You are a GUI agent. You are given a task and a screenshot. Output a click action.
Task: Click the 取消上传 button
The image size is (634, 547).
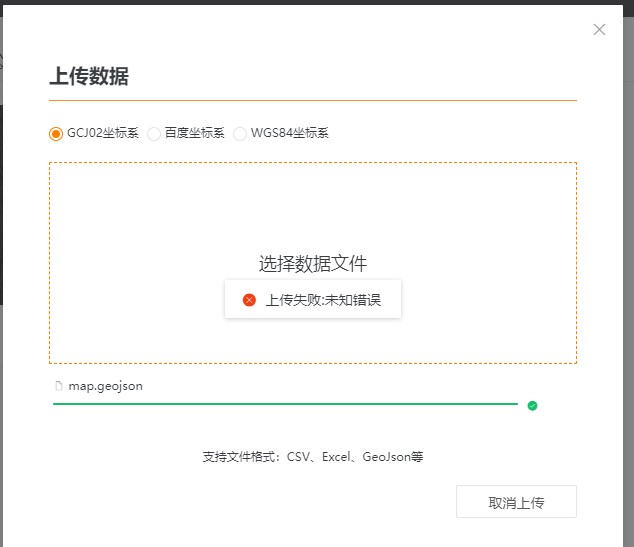tap(516, 501)
